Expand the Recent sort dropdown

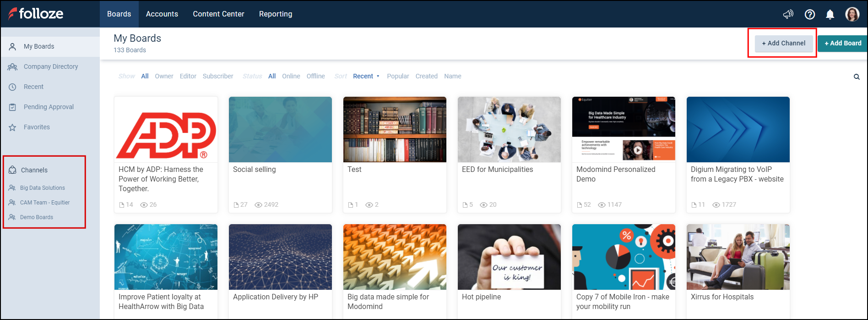[x=366, y=76]
